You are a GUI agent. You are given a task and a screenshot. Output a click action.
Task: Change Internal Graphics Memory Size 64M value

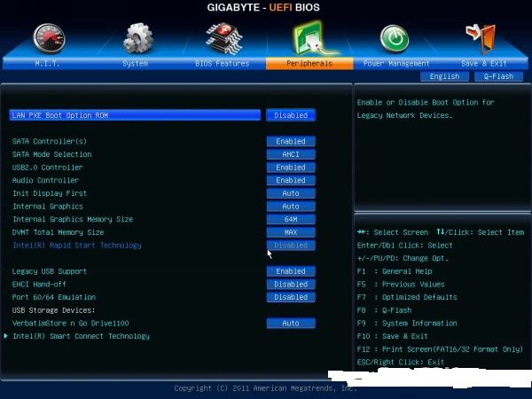[291, 219]
